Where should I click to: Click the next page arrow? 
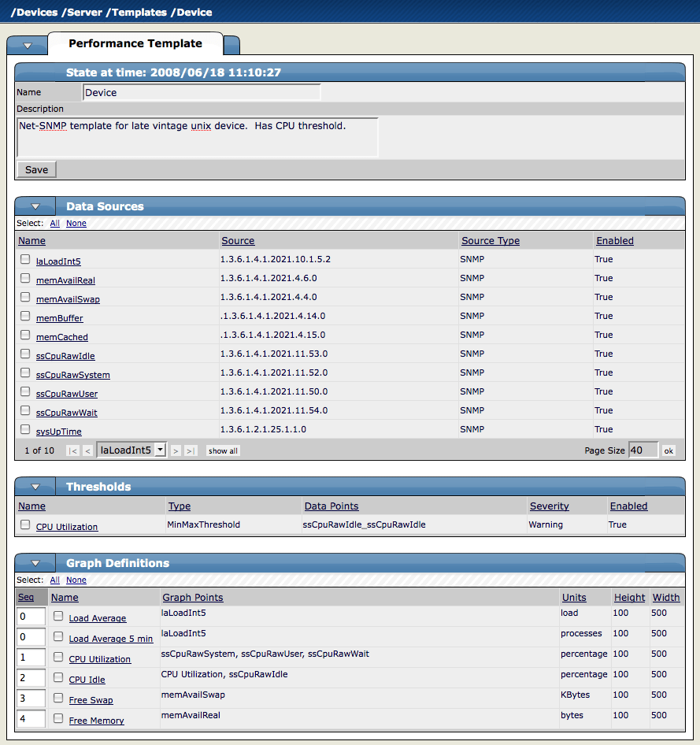point(175,450)
